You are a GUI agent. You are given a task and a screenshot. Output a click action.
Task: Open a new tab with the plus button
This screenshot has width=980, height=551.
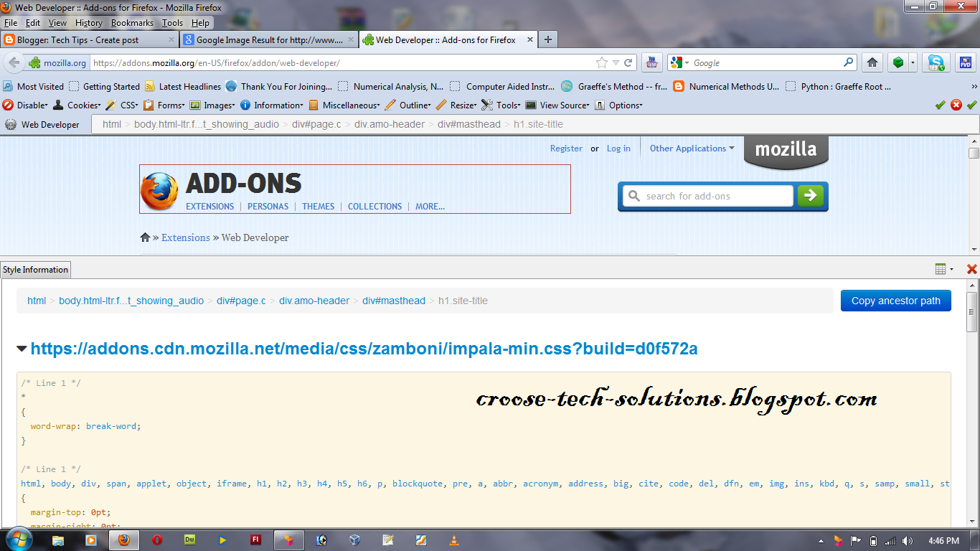pos(548,39)
